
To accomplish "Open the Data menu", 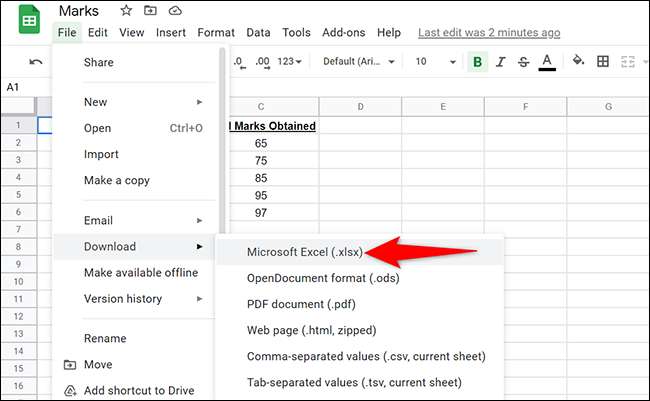I will coord(258,32).
